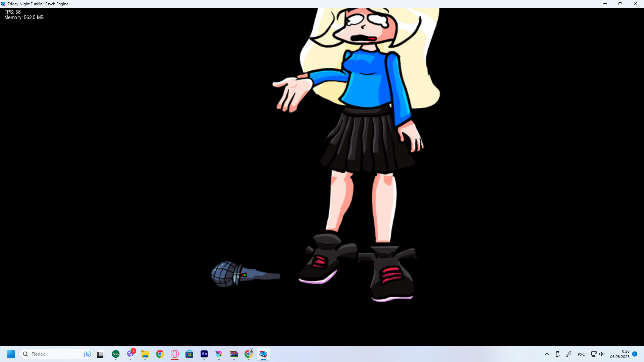Open Bing chat icon in search box
This screenshot has height=362, width=644.
pyautogui.click(x=87, y=354)
